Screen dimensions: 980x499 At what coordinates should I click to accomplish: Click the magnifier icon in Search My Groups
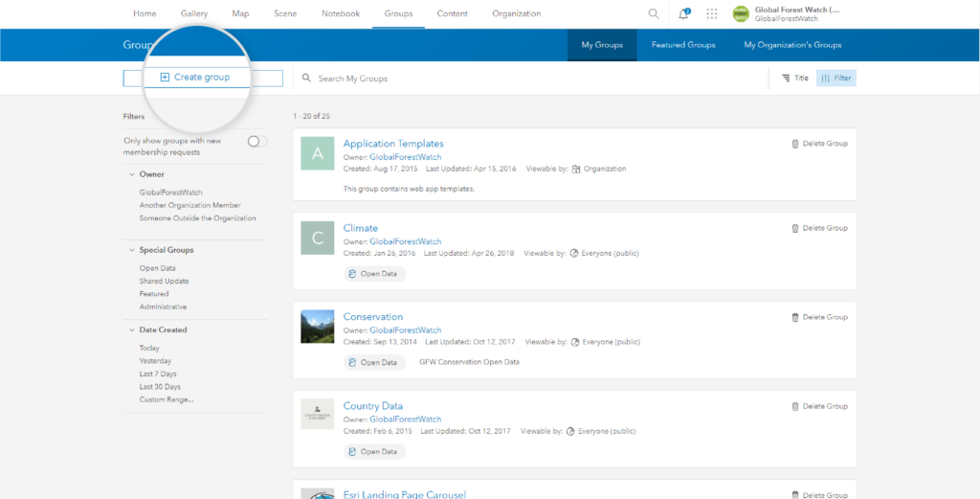pos(306,79)
